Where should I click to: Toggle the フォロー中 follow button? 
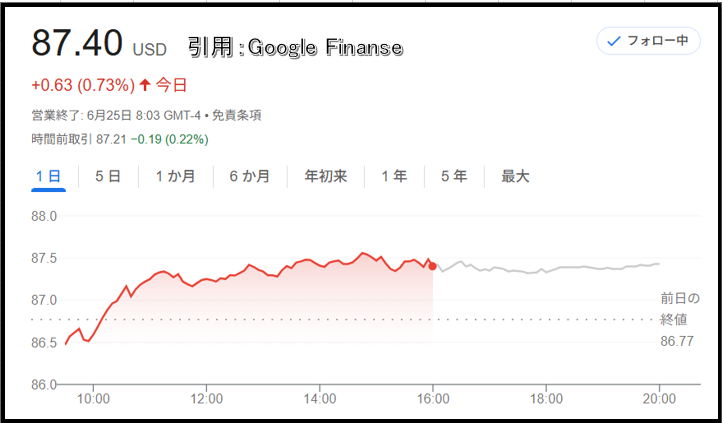[x=648, y=41]
